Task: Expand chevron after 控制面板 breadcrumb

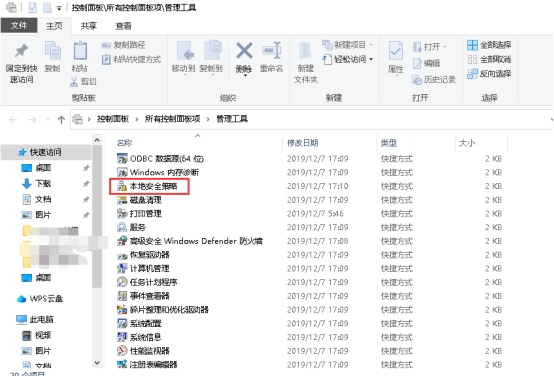Action: point(137,119)
